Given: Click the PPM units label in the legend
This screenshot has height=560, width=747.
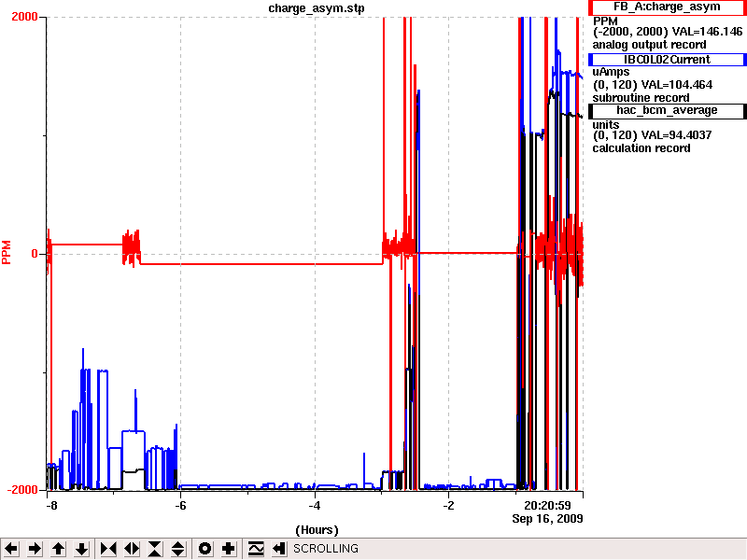Looking at the screenshot, I should (x=605, y=21).
